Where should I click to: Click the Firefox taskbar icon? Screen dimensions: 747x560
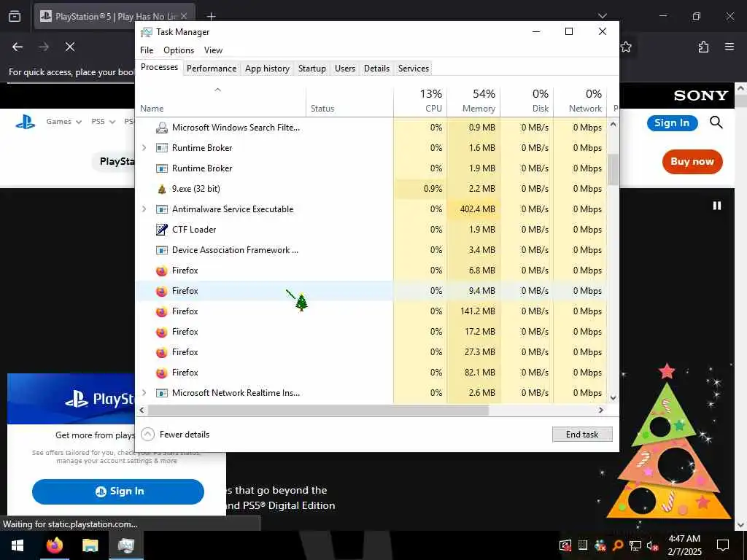click(x=54, y=545)
